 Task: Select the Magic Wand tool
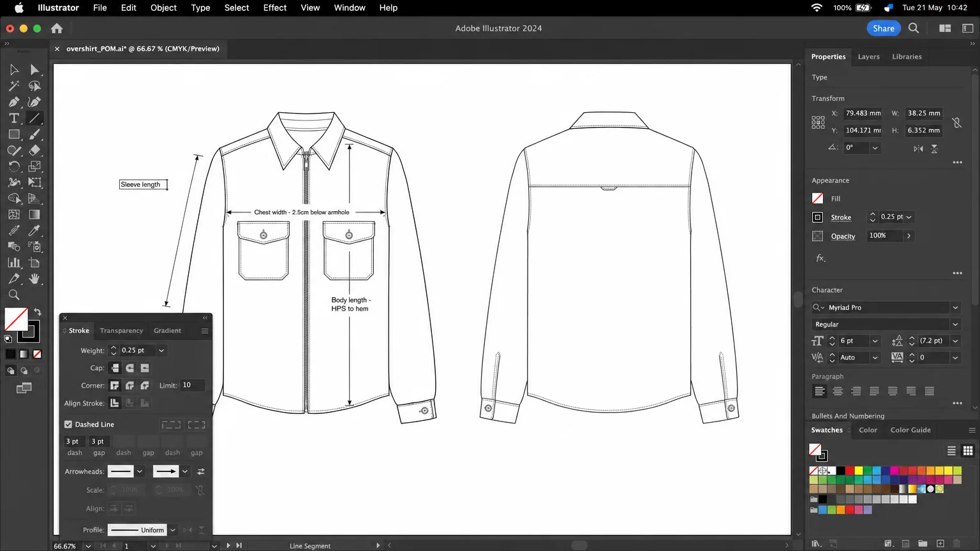pyautogui.click(x=14, y=85)
